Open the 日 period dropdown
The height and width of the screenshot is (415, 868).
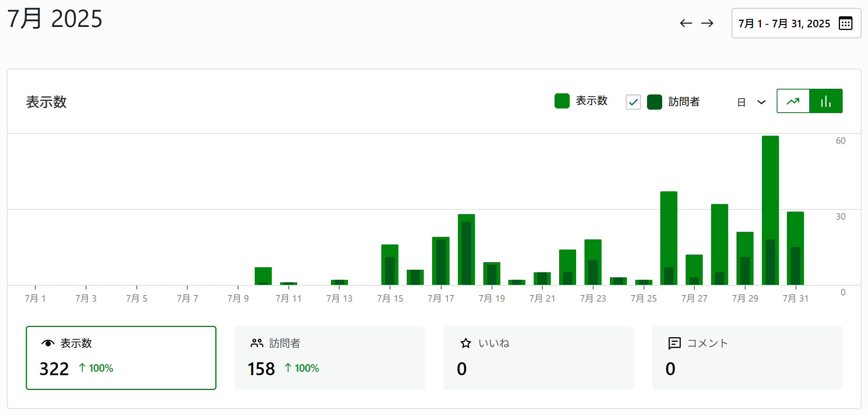click(x=751, y=102)
